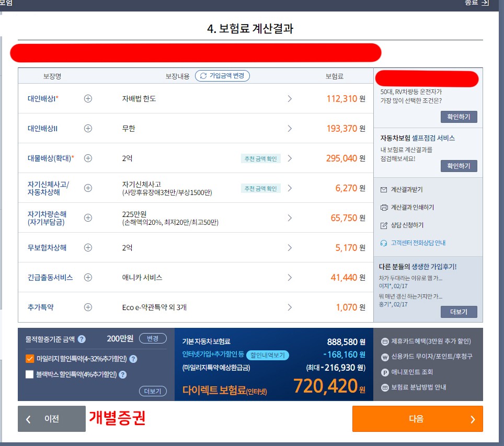
Task: Click P icon for 애니포인트 조회
Action: (x=385, y=372)
